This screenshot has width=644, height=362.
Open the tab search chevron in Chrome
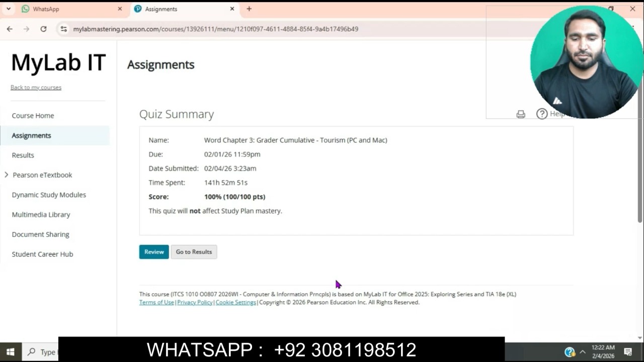pyautogui.click(x=9, y=9)
